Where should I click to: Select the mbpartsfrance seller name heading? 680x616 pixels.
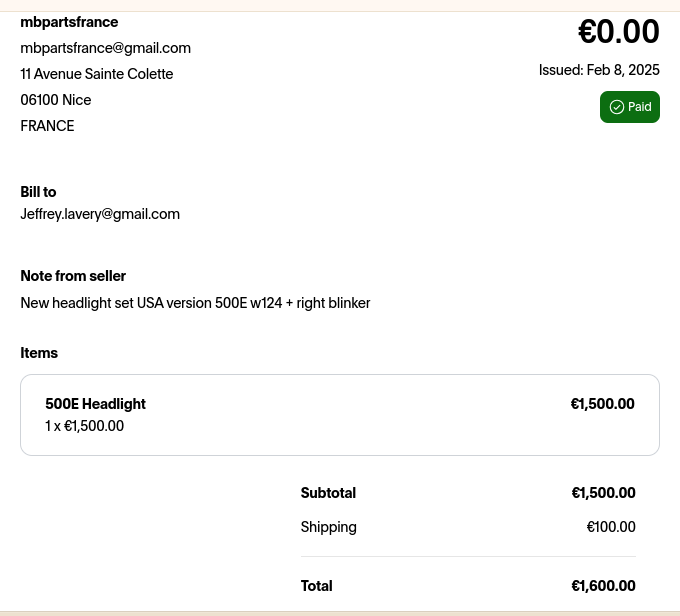[69, 22]
